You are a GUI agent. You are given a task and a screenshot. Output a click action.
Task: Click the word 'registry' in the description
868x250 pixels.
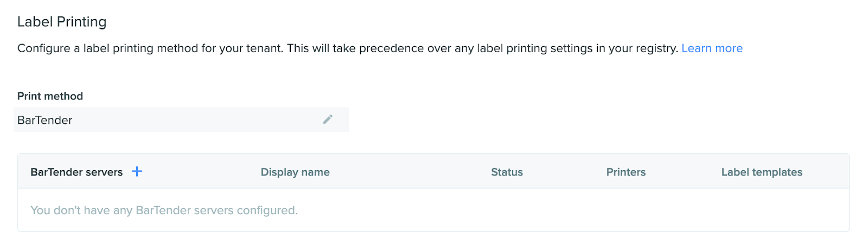coord(658,48)
